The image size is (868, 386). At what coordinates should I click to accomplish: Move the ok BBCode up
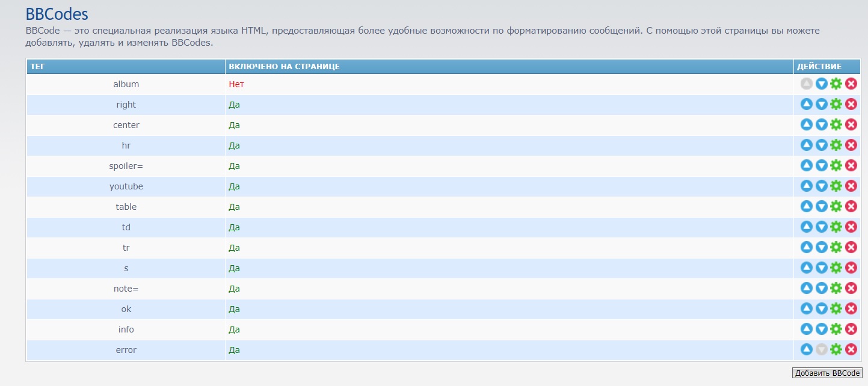pos(807,309)
